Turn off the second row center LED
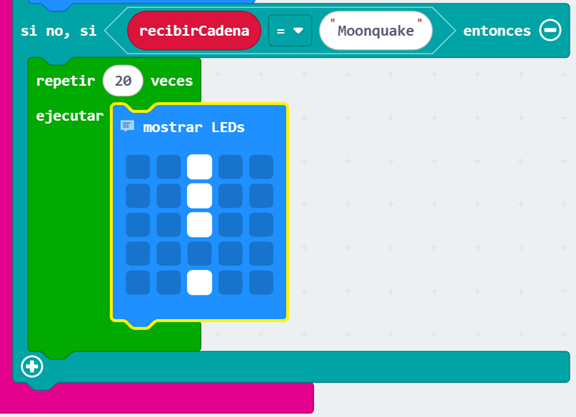The image size is (576, 417). tap(199, 196)
